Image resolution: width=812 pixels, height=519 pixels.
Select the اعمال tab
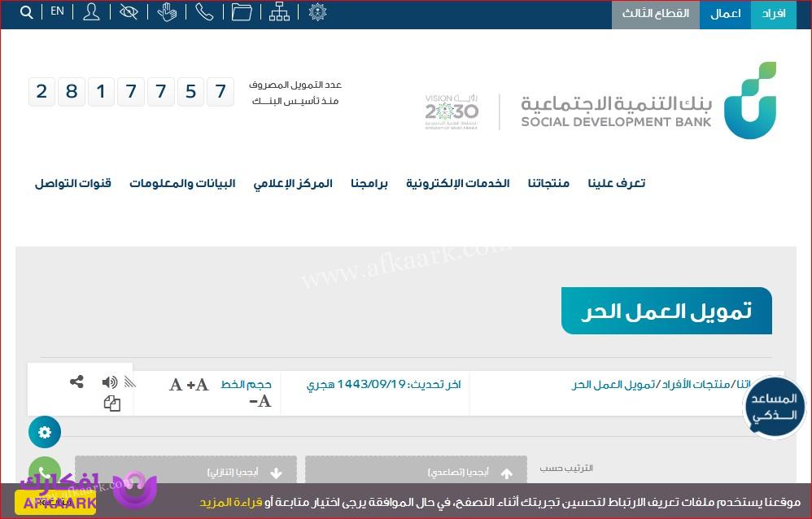[725, 14]
